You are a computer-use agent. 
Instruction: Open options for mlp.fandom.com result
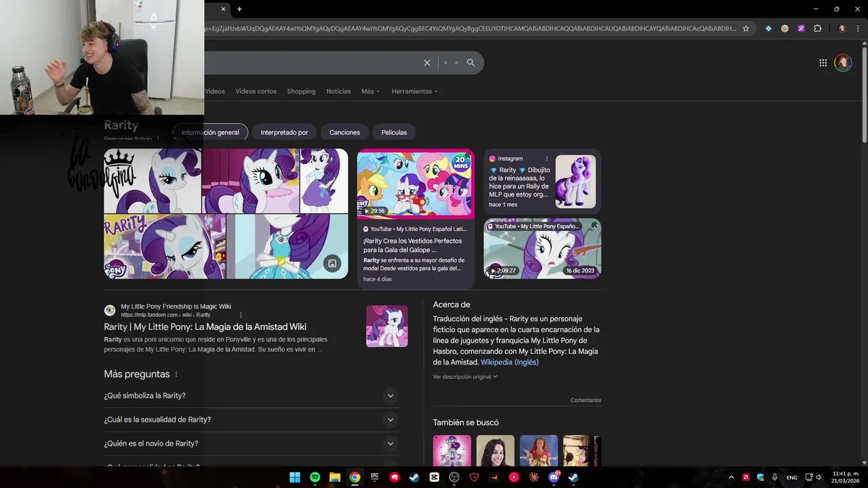point(241,314)
